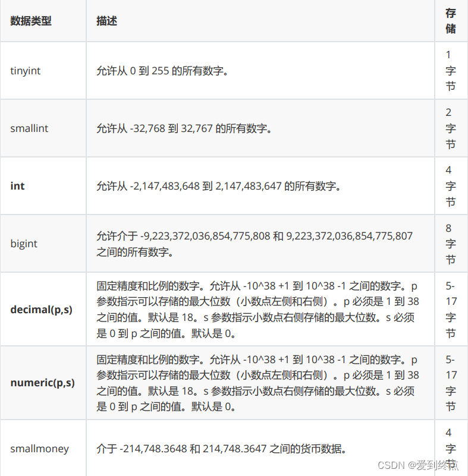Click the description text in the numeric(p,s) row
Image resolution: width=468 pixels, height=476 pixels.
tap(258, 383)
